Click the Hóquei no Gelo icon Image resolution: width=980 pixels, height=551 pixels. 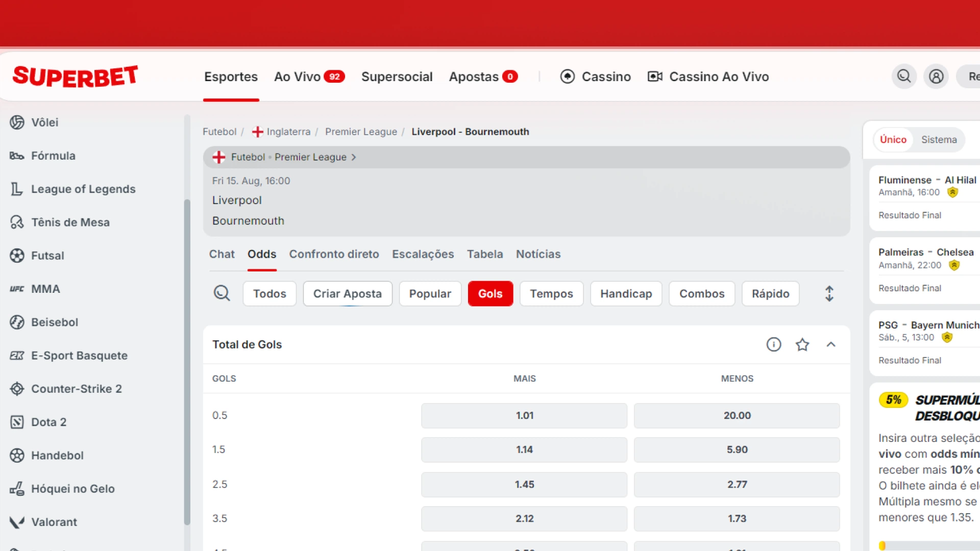click(x=17, y=489)
